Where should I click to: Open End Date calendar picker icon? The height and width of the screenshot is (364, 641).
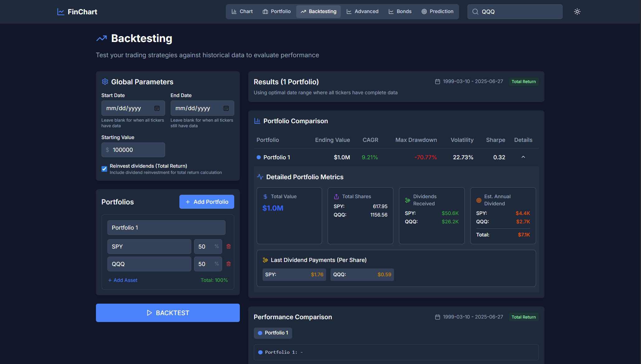[x=226, y=108]
